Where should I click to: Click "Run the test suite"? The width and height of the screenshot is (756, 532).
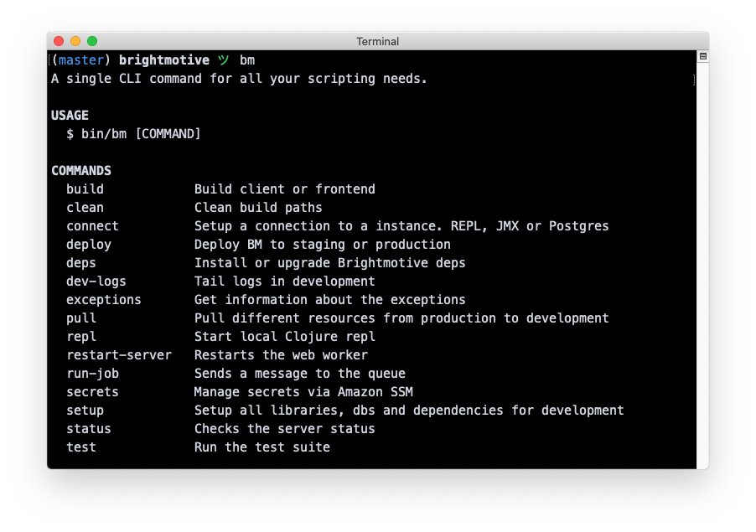click(261, 447)
